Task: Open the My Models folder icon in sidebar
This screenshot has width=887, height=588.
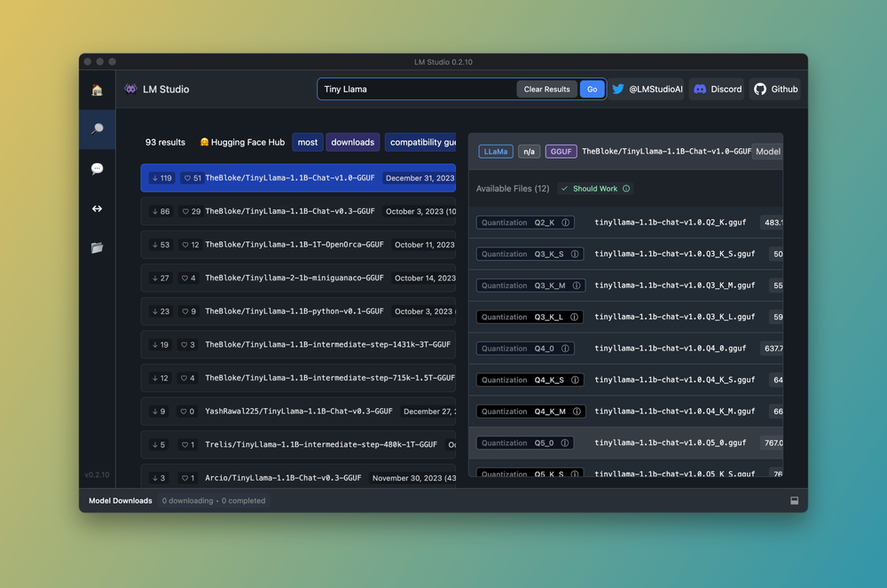Action: tap(98, 248)
